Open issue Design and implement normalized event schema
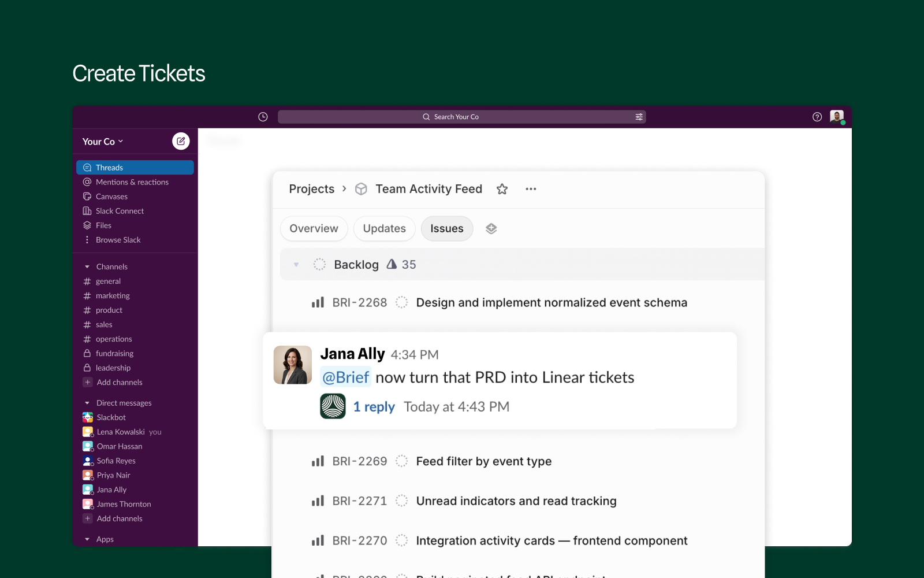 pyautogui.click(x=552, y=303)
